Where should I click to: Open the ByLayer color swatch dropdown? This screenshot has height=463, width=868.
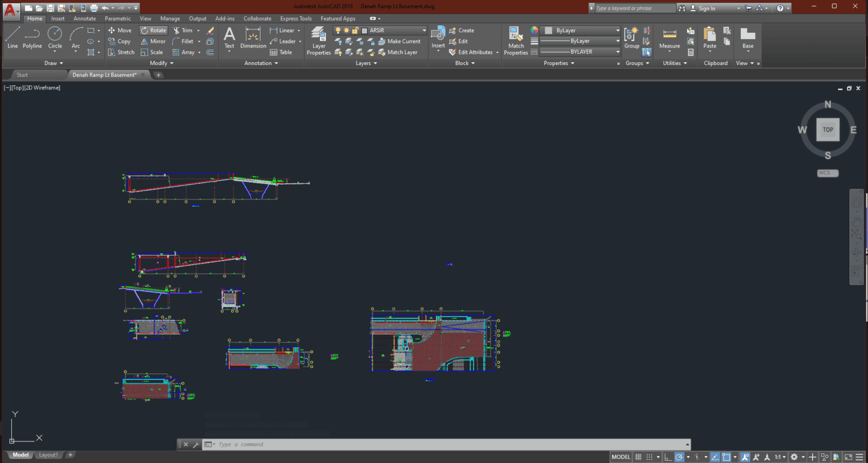[618, 30]
